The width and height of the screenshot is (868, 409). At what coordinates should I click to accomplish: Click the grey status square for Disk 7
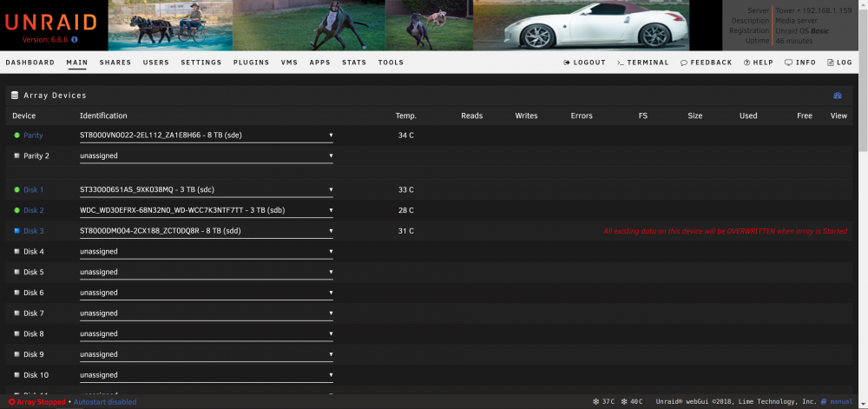16,313
